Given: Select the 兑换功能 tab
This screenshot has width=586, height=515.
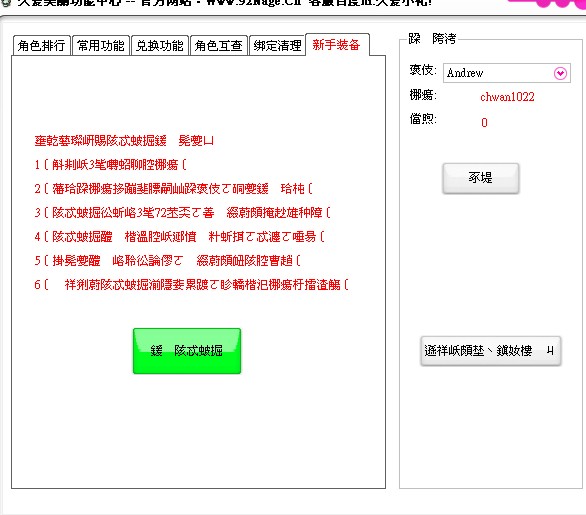Looking at the screenshot, I should (x=160, y=46).
